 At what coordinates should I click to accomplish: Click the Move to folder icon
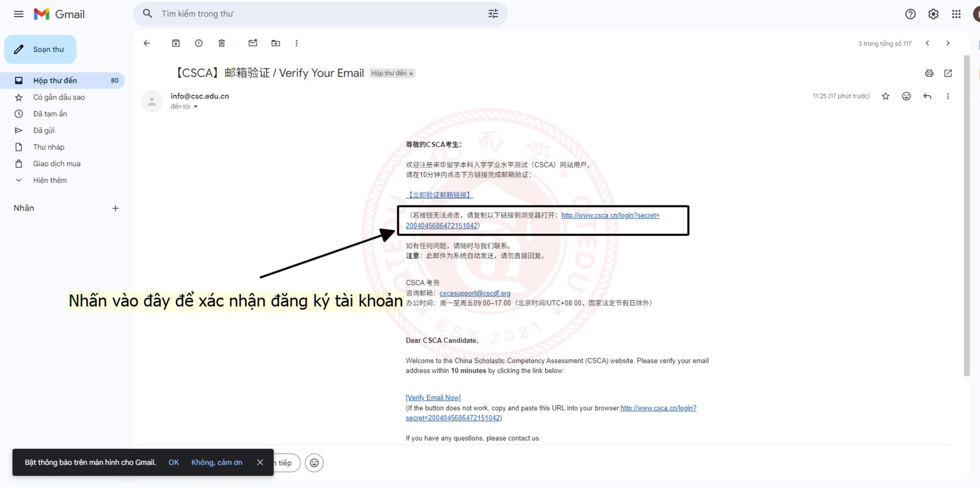click(276, 43)
